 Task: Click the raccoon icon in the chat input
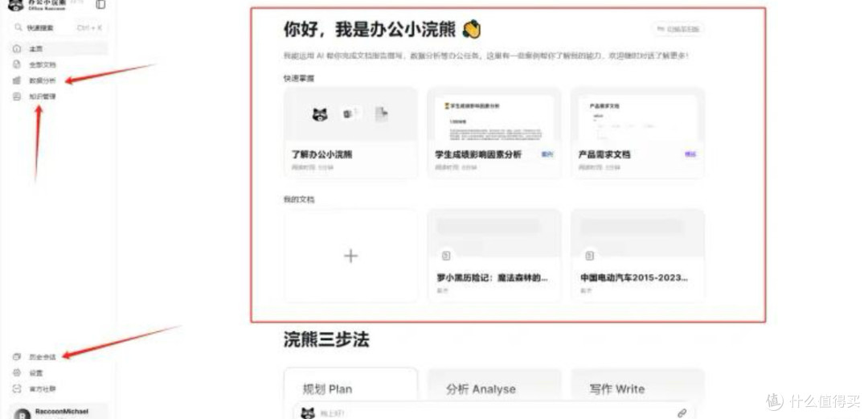click(x=308, y=413)
